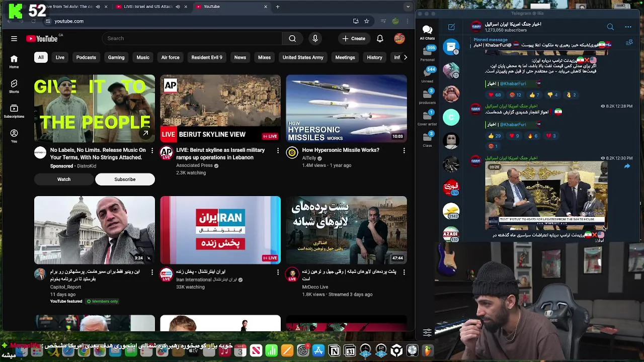The height and width of the screenshot is (362, 644).
Task: Click the YouTube Search input field
Action: [x=192, y=38]
